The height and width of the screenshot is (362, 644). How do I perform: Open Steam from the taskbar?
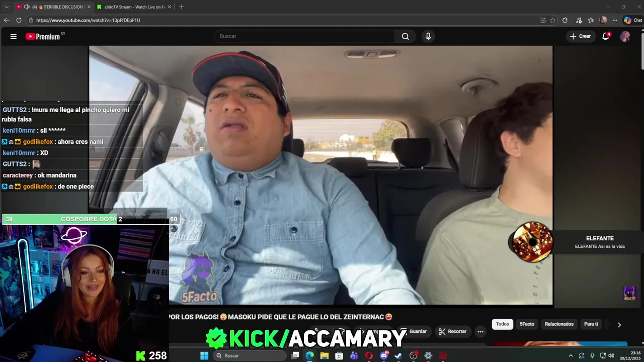(398, 355)
